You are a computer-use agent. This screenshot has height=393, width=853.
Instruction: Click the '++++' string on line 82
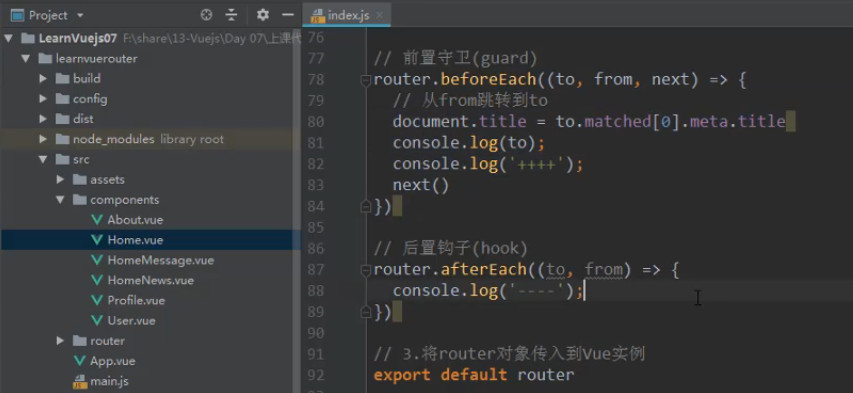click(x=536, y=164)
